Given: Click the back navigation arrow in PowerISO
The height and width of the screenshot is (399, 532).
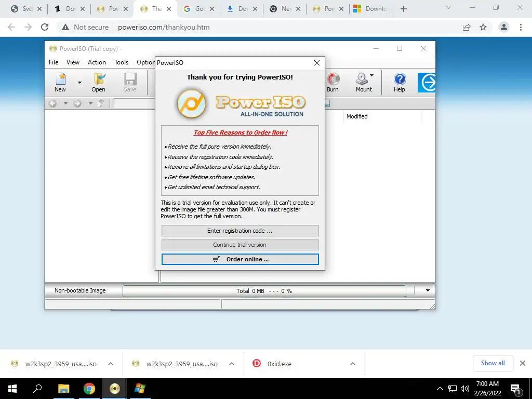Looking at the screenshot, I should pos(52,103).
